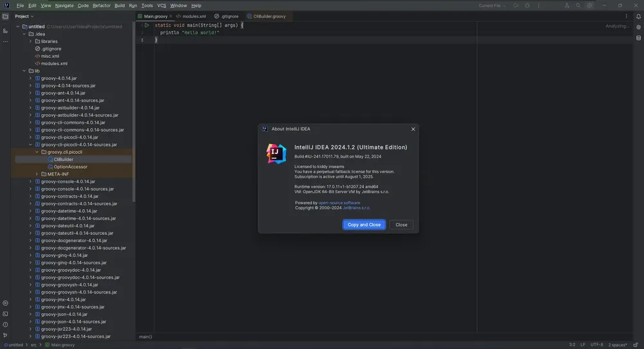Expand groovy-4.0.14.jar node
Image resolution: width=644 pixels, height=349 pixels.
[x=30, y=79]
